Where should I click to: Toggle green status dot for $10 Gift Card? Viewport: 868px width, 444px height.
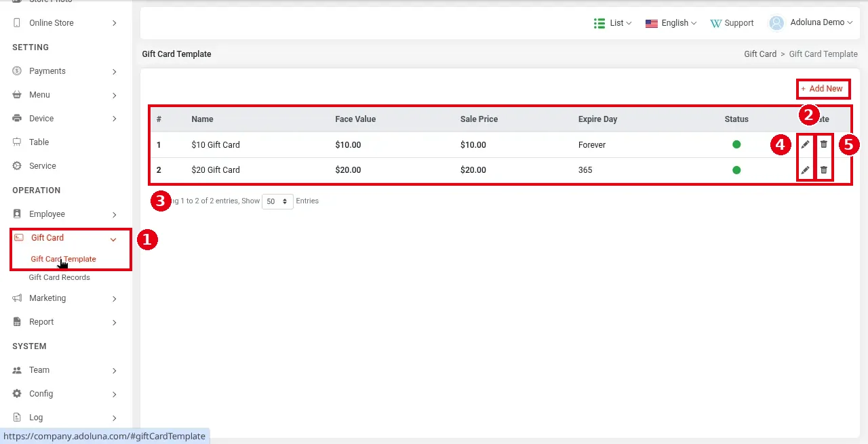[x=736, y=144]
